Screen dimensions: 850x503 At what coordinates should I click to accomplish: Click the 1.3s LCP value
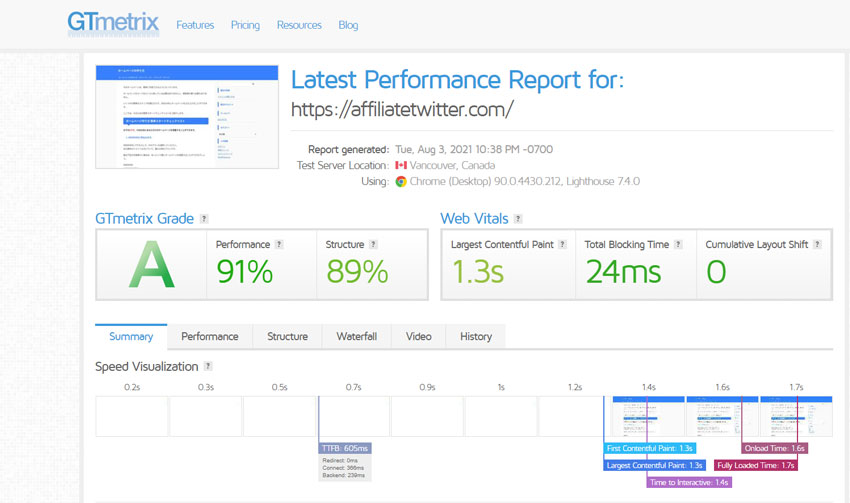478,272
